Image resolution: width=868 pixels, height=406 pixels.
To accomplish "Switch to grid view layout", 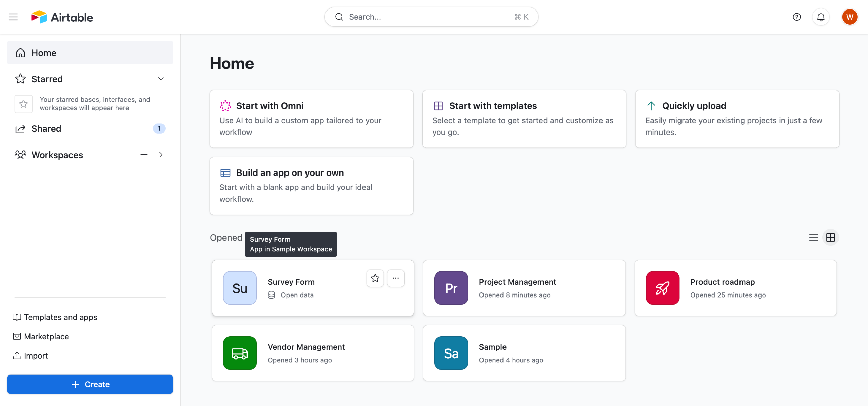I will tap(830, 237).
